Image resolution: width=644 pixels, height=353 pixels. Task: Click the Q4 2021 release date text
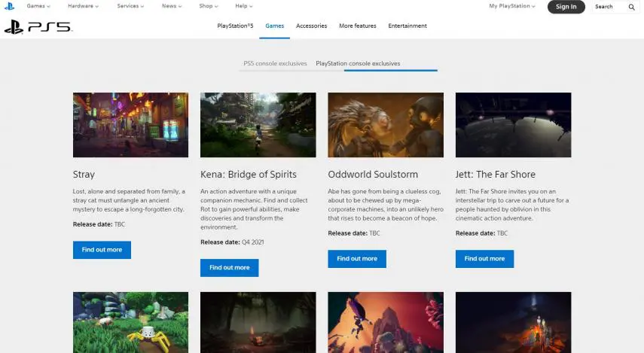[x=252, y=242]
